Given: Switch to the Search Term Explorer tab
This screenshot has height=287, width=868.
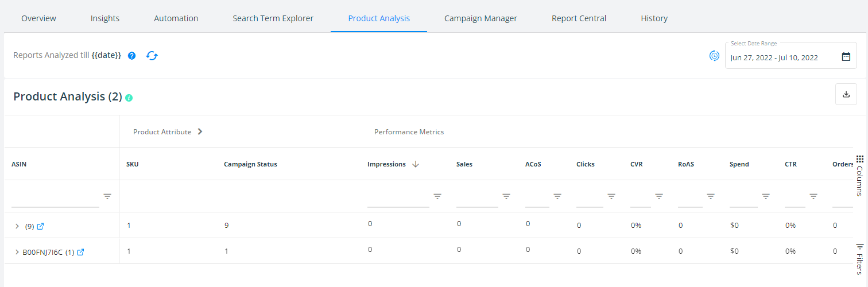Looking at the screenshot, I should [x=273, y=18].
